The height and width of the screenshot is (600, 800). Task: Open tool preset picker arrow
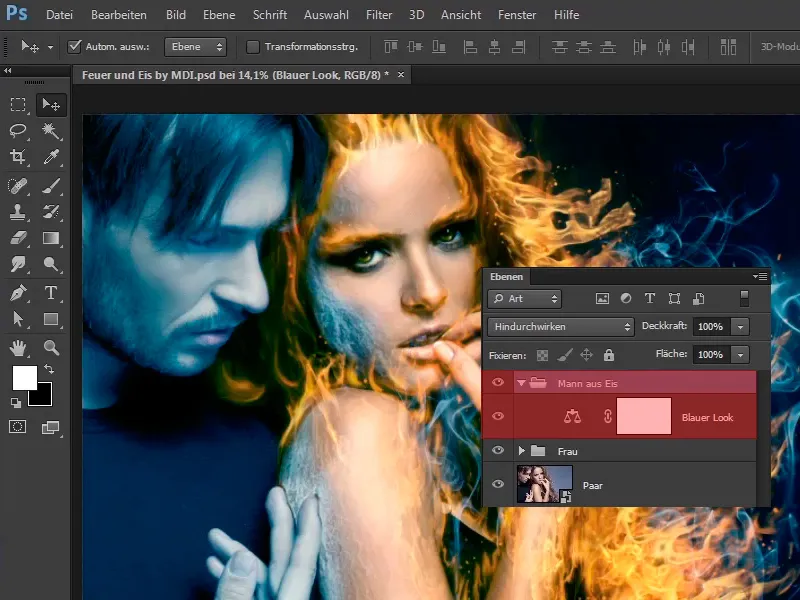coord(50,47)
